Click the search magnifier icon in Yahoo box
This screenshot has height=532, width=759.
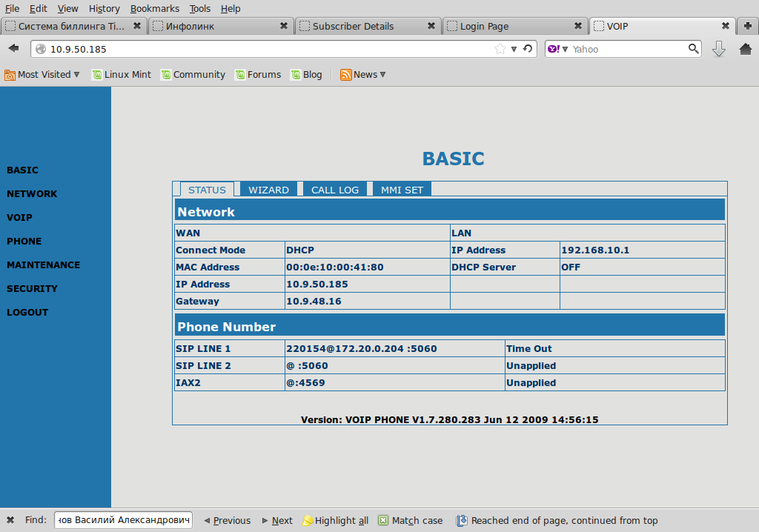693,49
